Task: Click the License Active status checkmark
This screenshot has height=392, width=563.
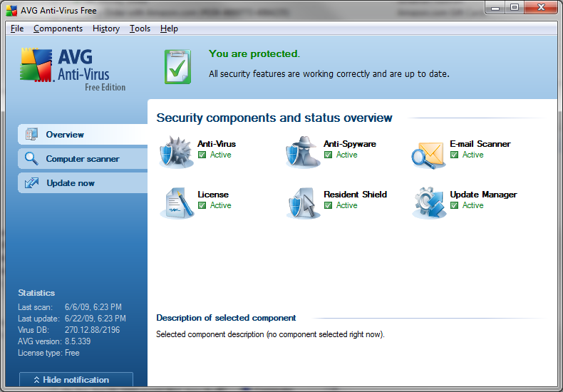Action: click(x=202, y=205)
